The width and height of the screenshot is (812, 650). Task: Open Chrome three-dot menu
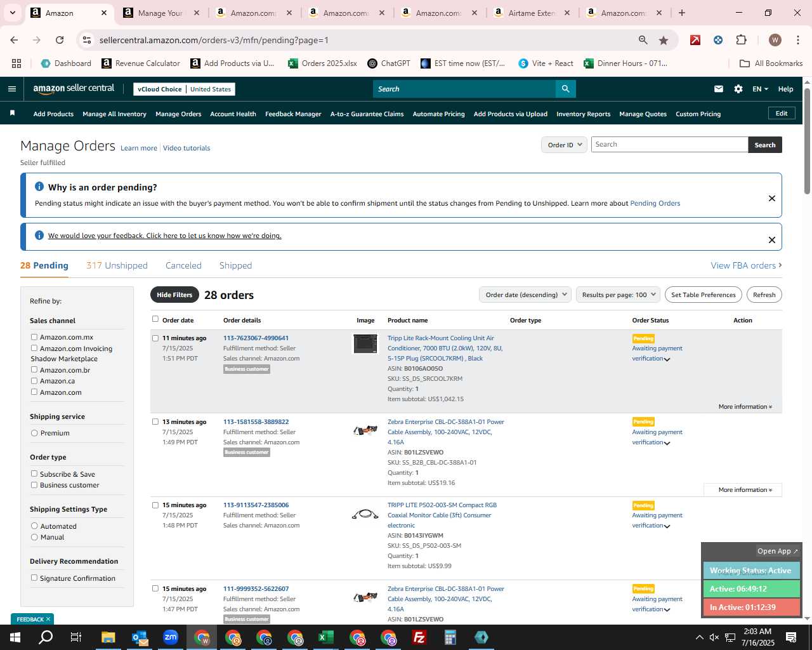click(x=797, y=40)
